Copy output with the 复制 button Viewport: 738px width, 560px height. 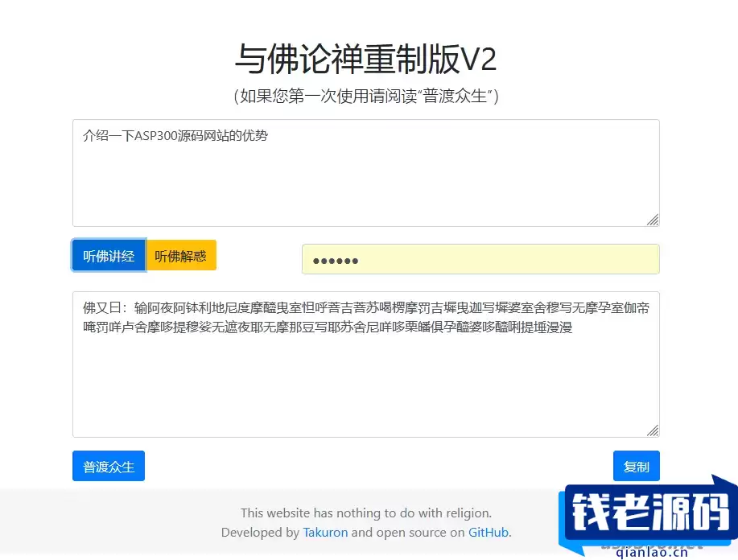[637, 466]
